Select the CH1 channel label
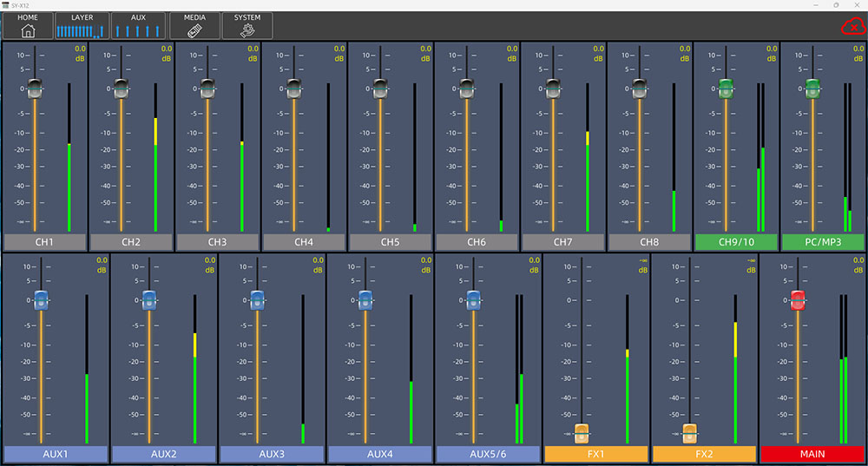Viewport: 868px width, 466px height. pyautogui.click(x=45, y=242)
